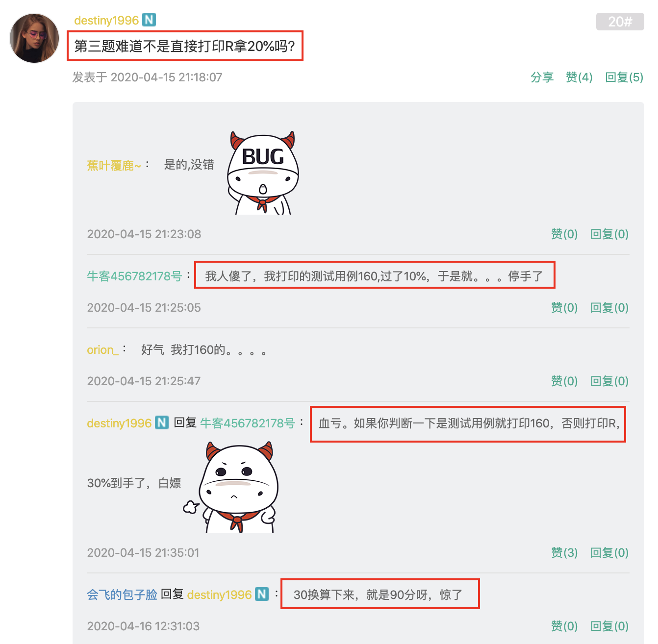Reply to 牛客456782178号's 21:25:05 comment
The width and height of the screenshot is (658, 644).
click(609, 308)
